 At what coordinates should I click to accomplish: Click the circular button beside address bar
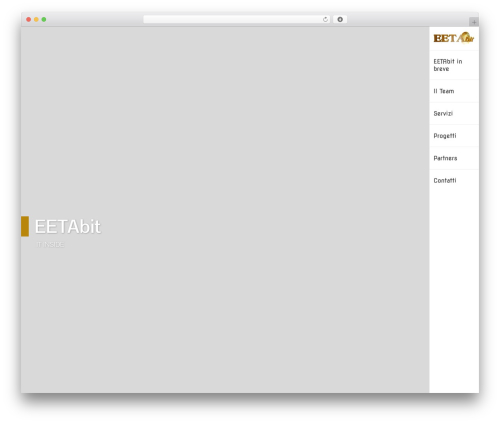coord(340,19)
